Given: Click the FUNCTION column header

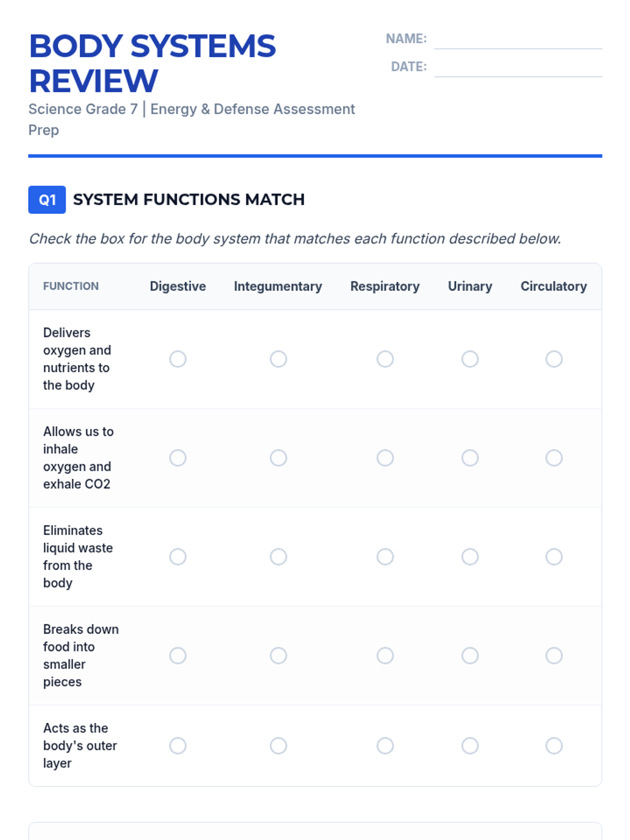Looking at the screenshot, I should (71, 286).
